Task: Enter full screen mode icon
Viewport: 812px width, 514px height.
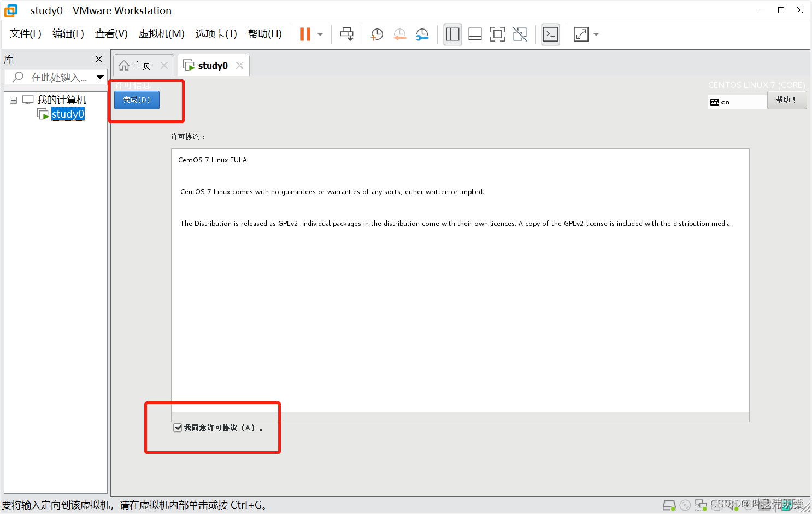Action: (x=497, y=34)
